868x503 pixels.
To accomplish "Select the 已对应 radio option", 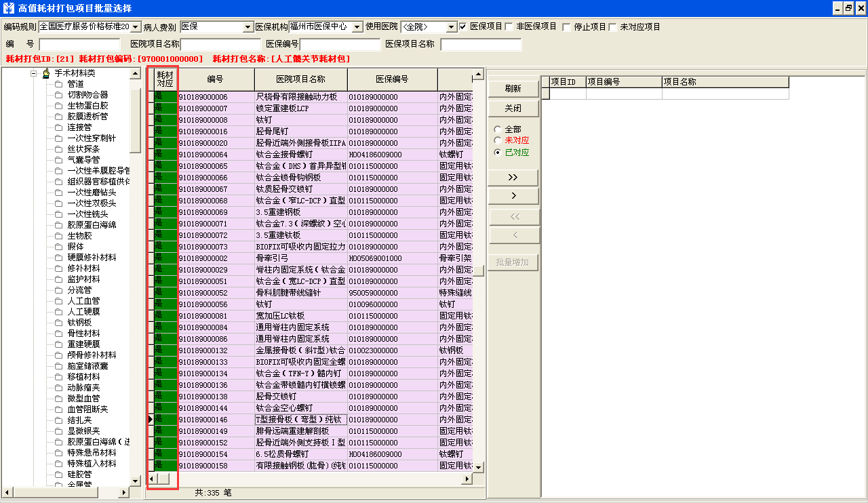I will pyautogui.click(x=498, y=153).
